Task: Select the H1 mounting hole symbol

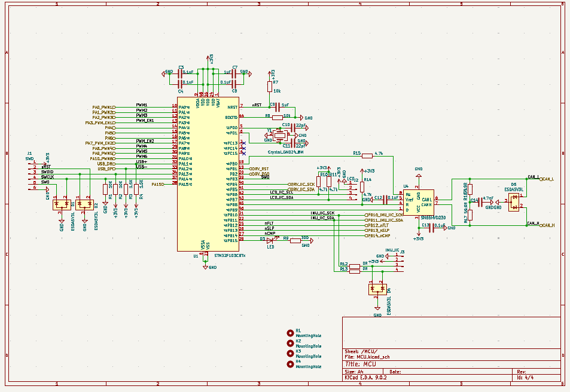Action: (291, 332)
